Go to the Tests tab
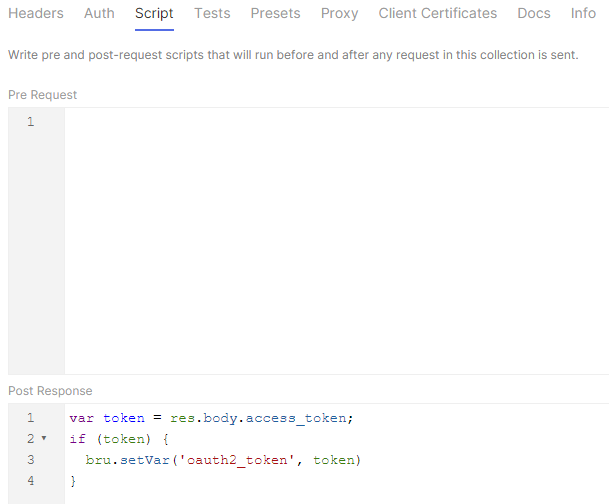This screenshot has width=609, height=504. (x=212, y=14)
